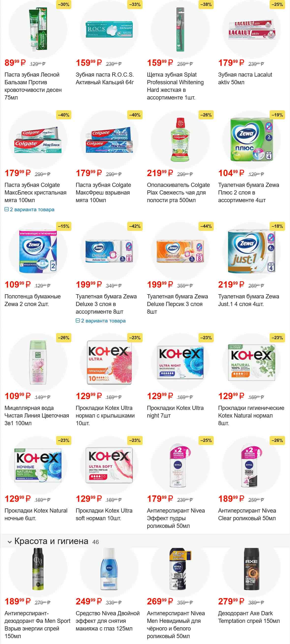The height and width of the screenshot is (644, 290).
Task: Click the 109.99 ₽ price of Zewa paper towels
Action: [17, 284]
